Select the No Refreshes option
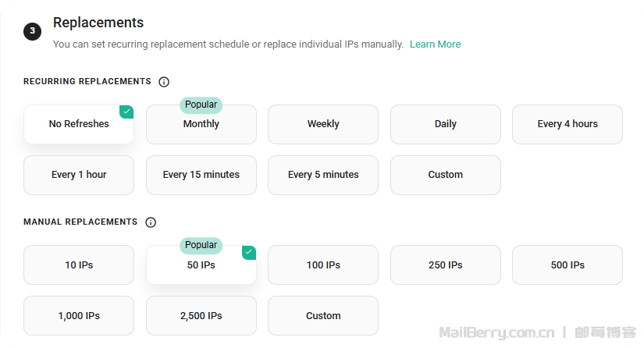The height and width of the screenshot is (348, 644). pos(79,124)
